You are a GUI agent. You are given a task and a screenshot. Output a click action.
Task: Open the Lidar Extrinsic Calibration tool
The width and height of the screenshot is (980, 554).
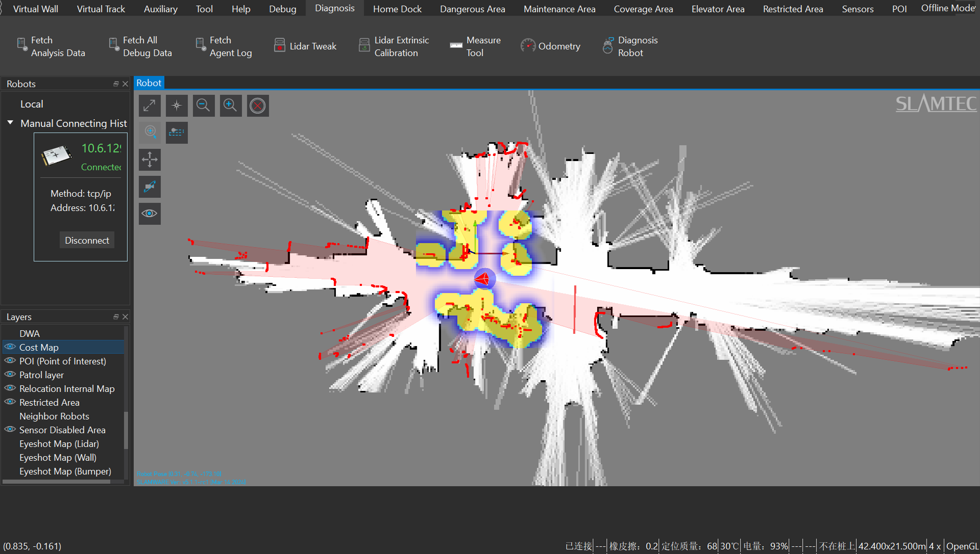coord(394,46)
